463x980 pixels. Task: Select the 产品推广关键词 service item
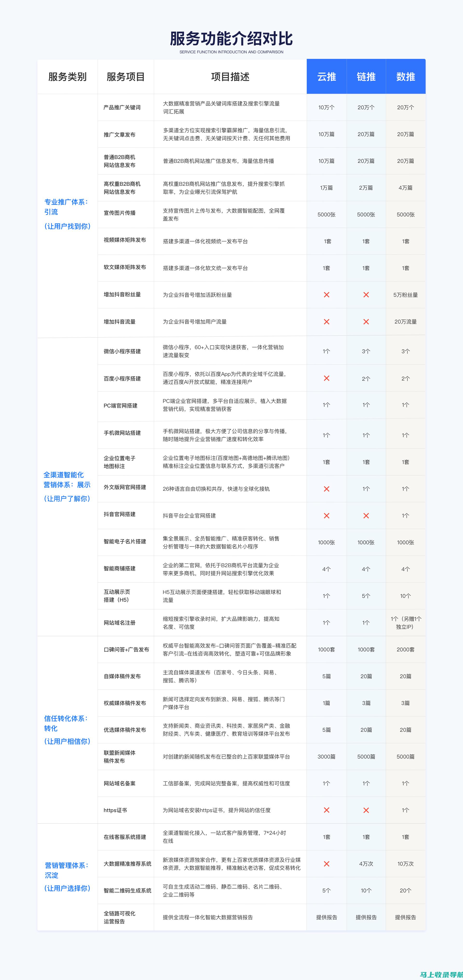coord(122,108)
